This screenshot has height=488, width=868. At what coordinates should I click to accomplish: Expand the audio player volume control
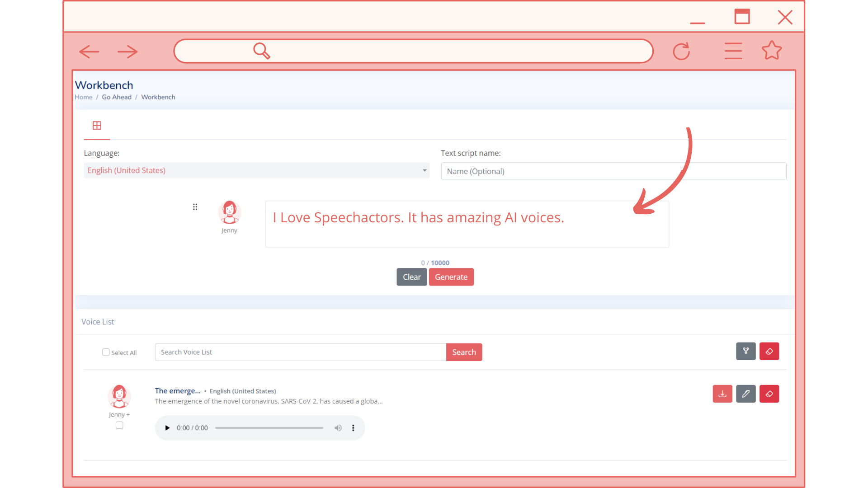coord(338,427)
